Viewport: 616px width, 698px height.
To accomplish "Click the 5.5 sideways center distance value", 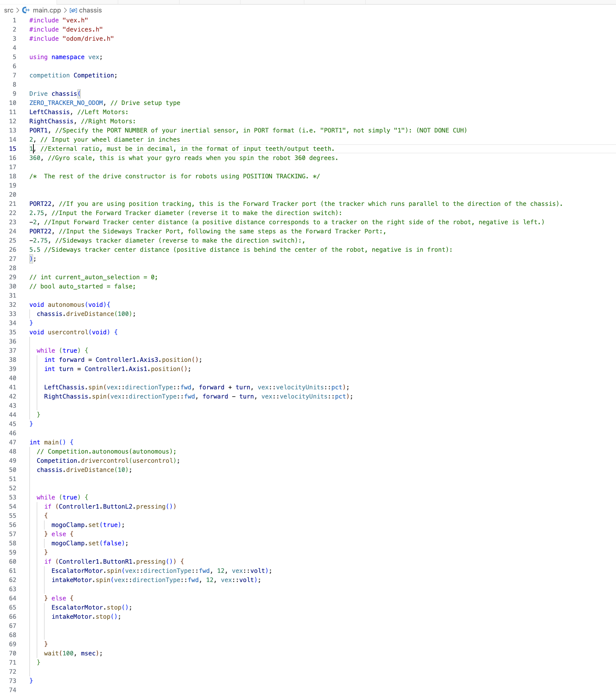I will (x=35, y=250).
